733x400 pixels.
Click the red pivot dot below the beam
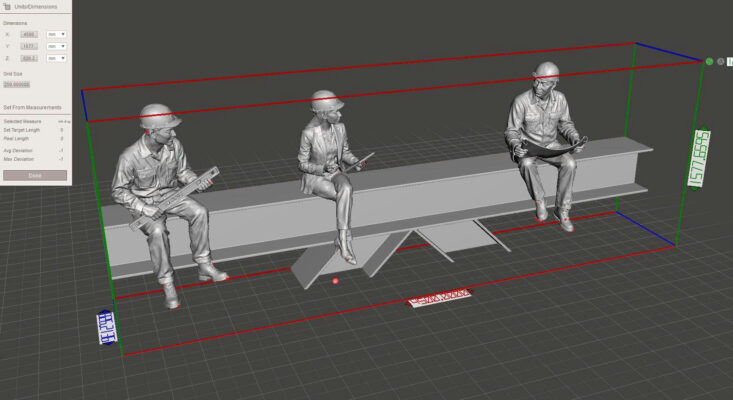(x=335, y=281)
